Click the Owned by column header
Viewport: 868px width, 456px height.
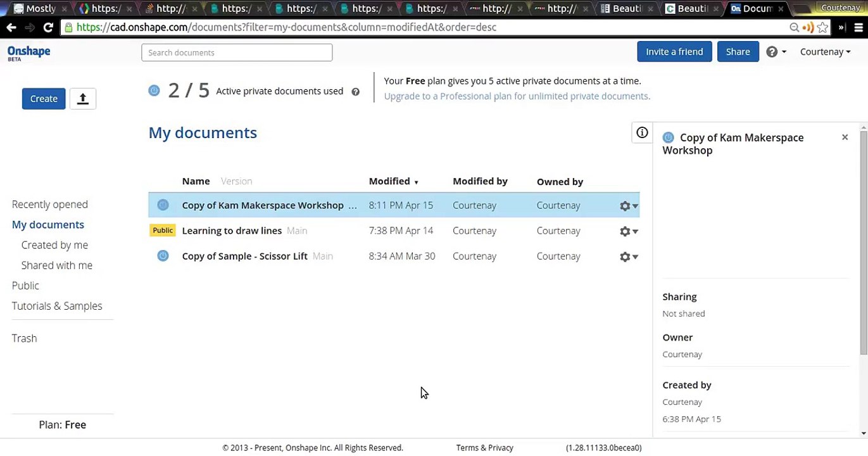tap(560, 182)
